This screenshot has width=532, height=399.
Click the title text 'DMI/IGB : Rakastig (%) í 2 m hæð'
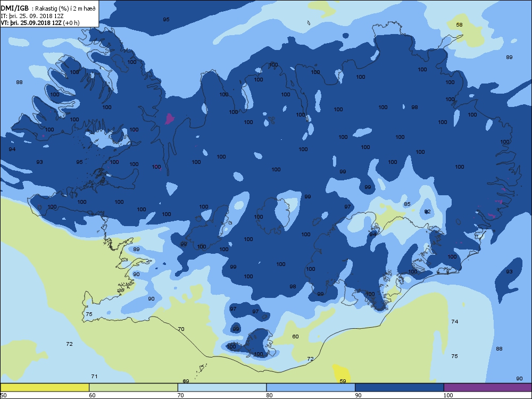click(48, 9)
